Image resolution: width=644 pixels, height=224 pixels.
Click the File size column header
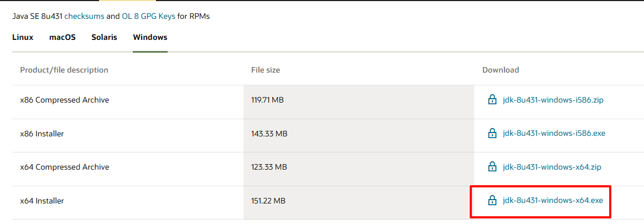pyautogui.click(x=266, y=70)
